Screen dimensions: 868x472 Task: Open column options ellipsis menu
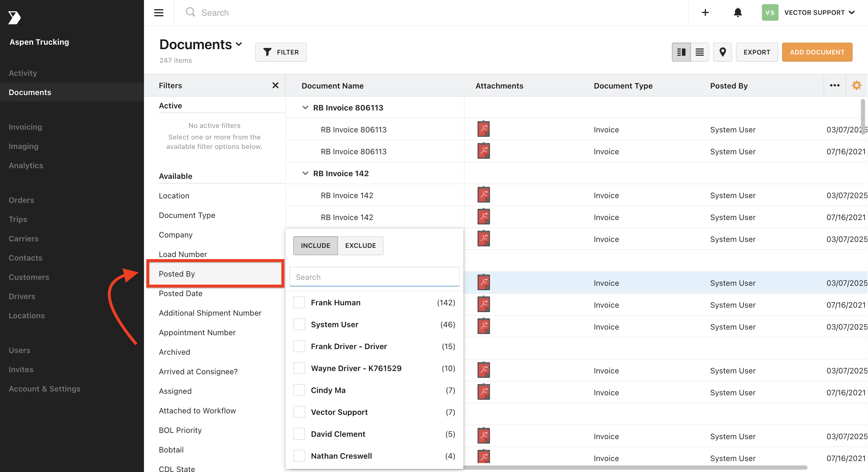834,86
